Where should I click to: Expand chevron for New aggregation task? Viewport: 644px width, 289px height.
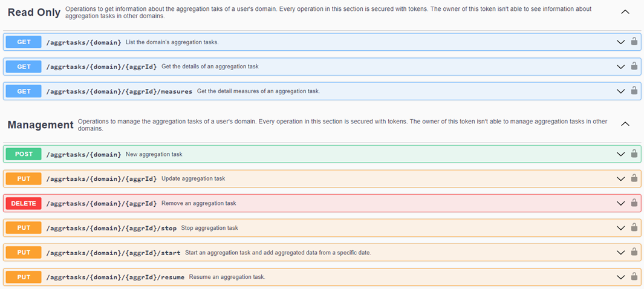(621, 154)
